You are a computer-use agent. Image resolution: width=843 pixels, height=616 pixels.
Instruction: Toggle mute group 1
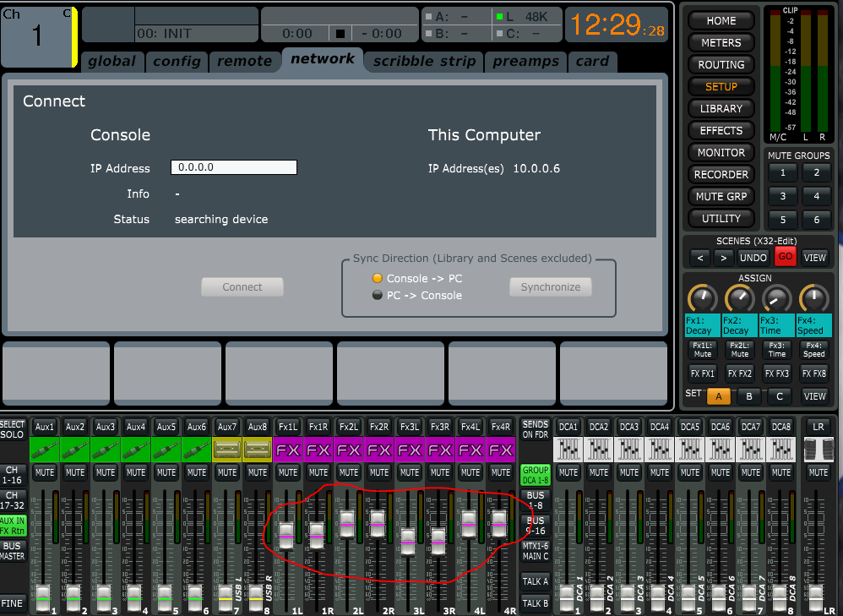[x=783, y=172]
